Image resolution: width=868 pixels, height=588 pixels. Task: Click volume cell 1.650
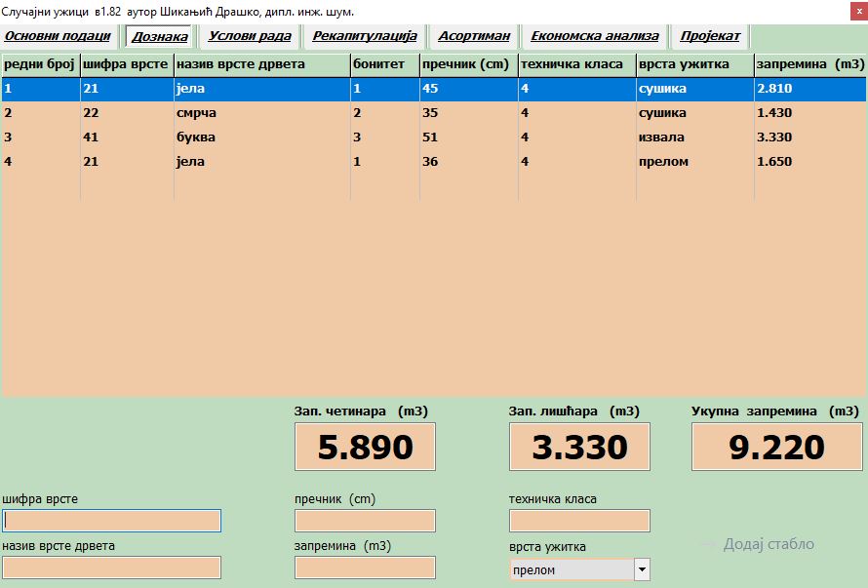pos(809,162)
